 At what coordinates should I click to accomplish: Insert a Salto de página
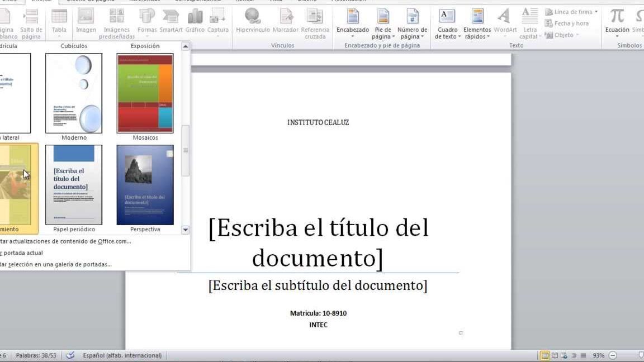click(31, 23)
